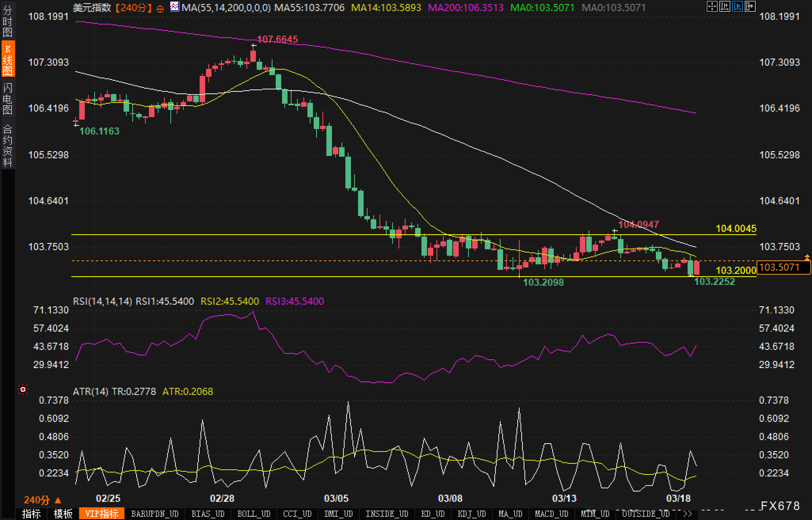This screenshot has width=812, height=520.
Task: Click the yellow 104.0045 resistance line label
Action: click(x=736, y=228)
